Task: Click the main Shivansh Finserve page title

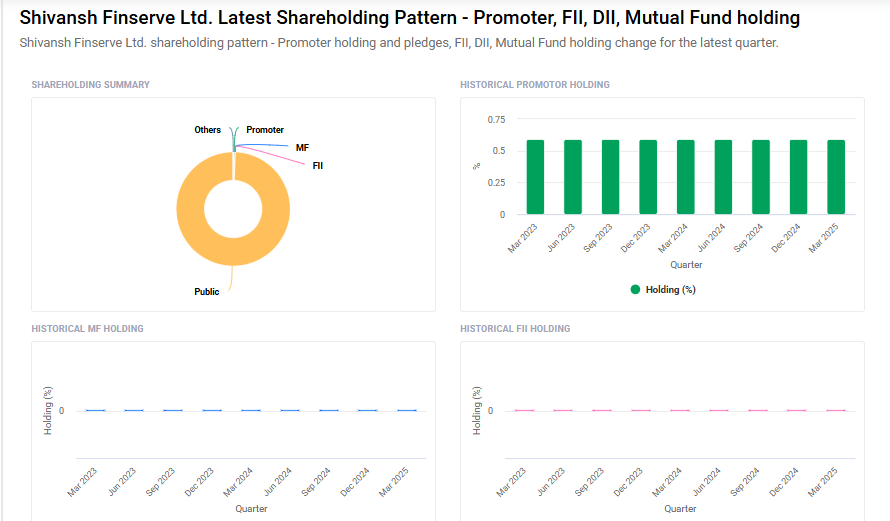Action: pyautogui.click(x=410, y=18)
